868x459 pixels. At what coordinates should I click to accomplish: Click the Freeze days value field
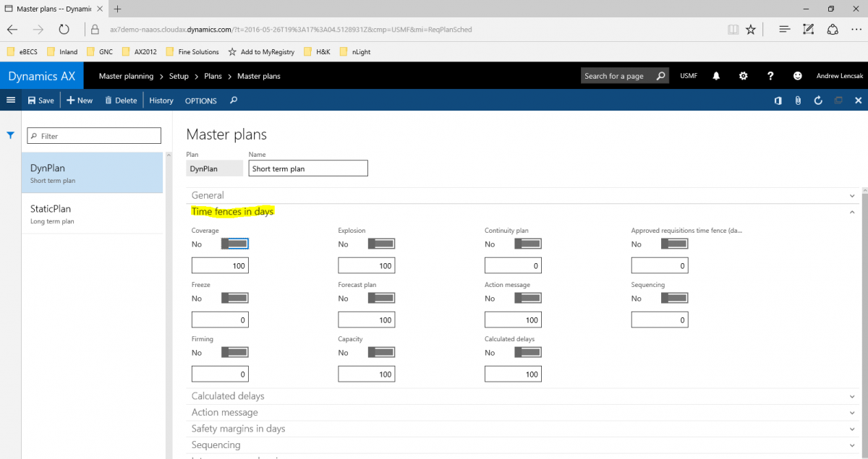[220, 319]
